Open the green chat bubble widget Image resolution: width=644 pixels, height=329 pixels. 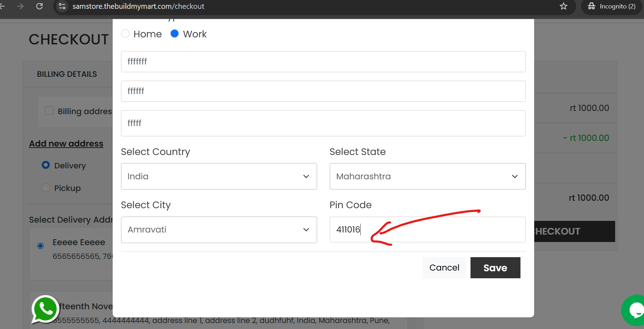pyautogui.click(x=633, y=310)
